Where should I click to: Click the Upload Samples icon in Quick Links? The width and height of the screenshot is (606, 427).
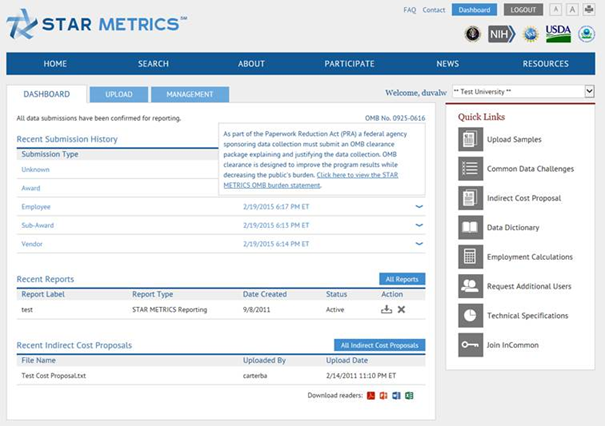coord(470,140)
